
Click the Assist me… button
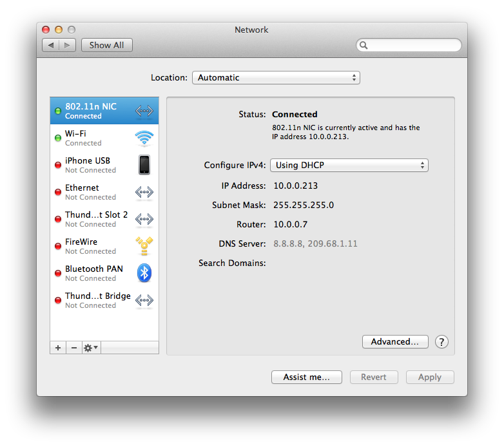(307, 377)
